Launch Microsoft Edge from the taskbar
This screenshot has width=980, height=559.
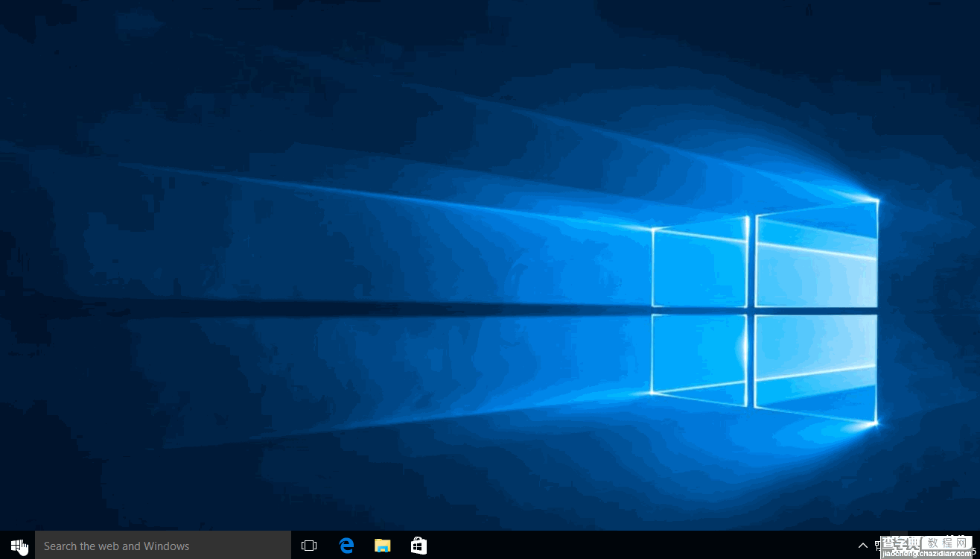click(x=346, y=546)
